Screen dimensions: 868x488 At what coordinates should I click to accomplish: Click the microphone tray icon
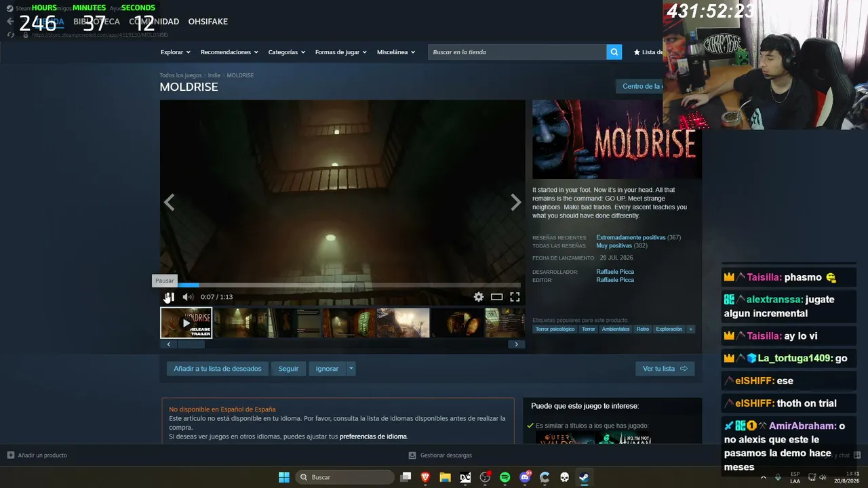778,477
